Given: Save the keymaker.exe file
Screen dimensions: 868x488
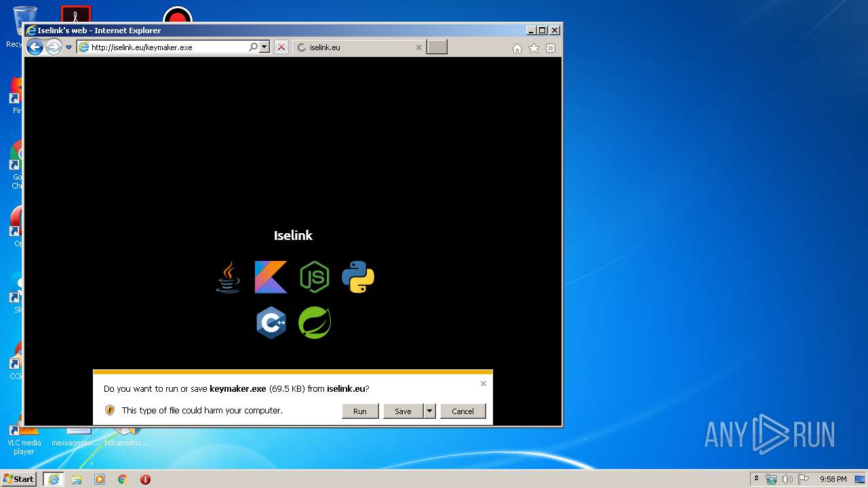Looking at the screenshot, I should [x=403, y=411].
